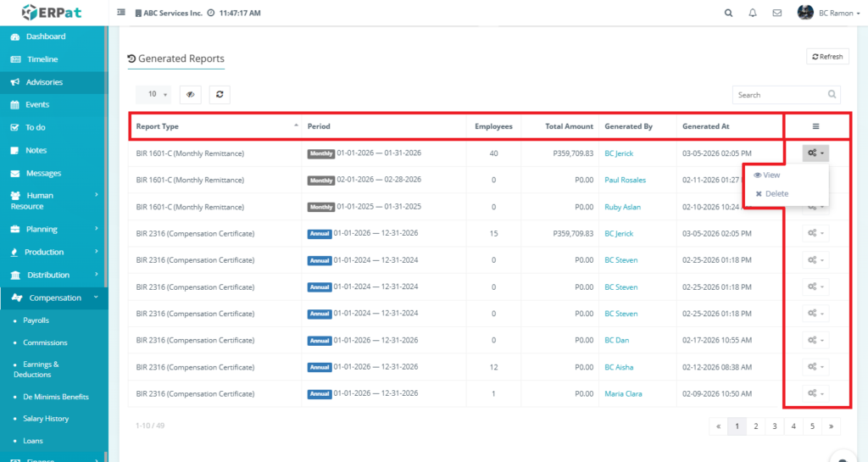Open the notifications bell icon

(753, 13)
